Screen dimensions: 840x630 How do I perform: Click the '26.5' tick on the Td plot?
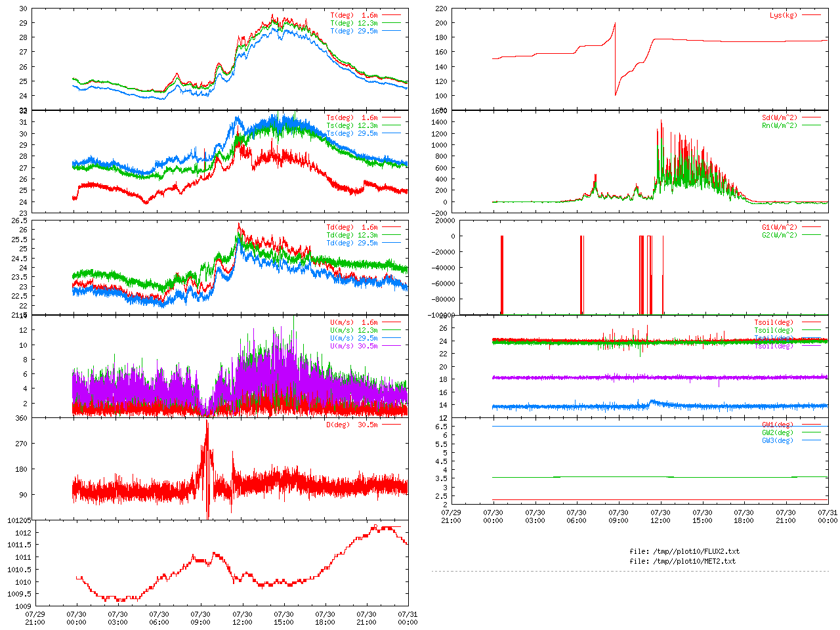[19, 221]
